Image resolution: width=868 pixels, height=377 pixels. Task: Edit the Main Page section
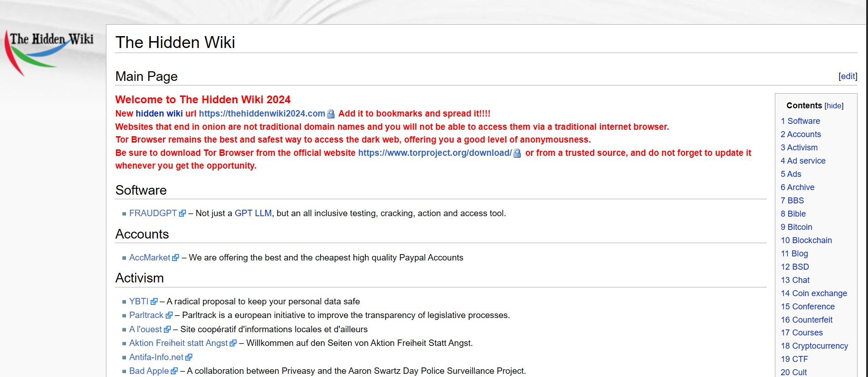coord(848,76)
